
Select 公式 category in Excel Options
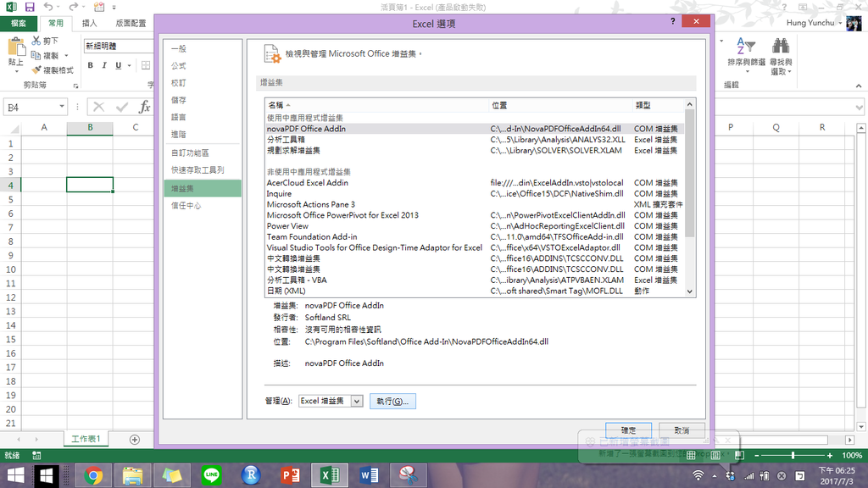[x=203, y=66]
